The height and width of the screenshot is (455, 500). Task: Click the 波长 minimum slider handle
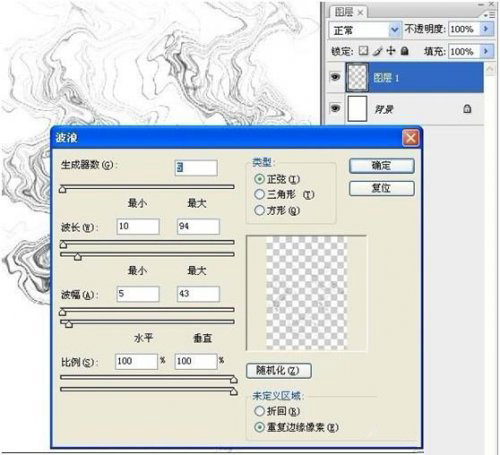[63, 245]
